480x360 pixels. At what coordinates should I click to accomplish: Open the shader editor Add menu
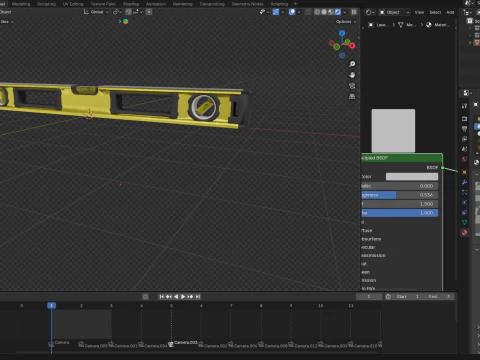pyautogui.click(x=450, y=12)
